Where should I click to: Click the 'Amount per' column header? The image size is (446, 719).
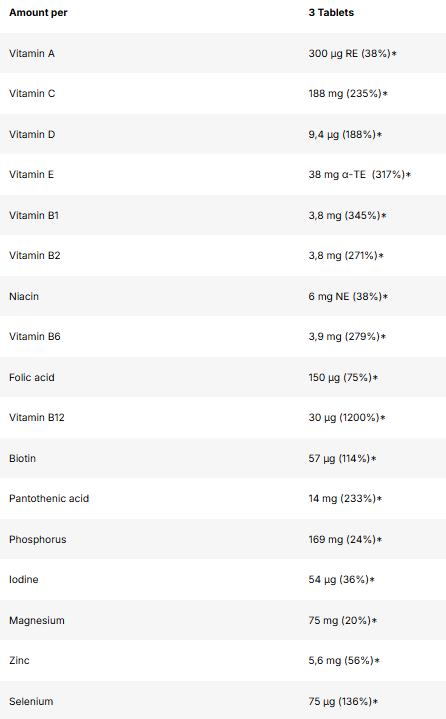[38, 13]
